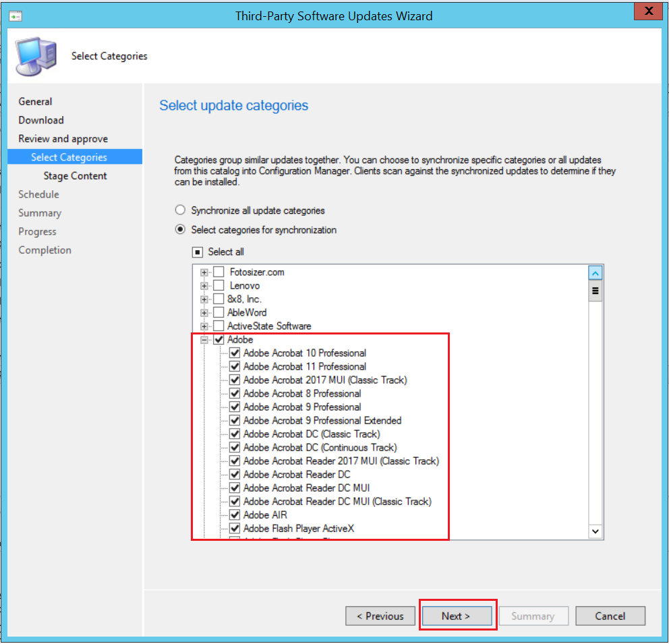
Task: Expand the 8x8, Inc. tree node
Action: (204, 299)
